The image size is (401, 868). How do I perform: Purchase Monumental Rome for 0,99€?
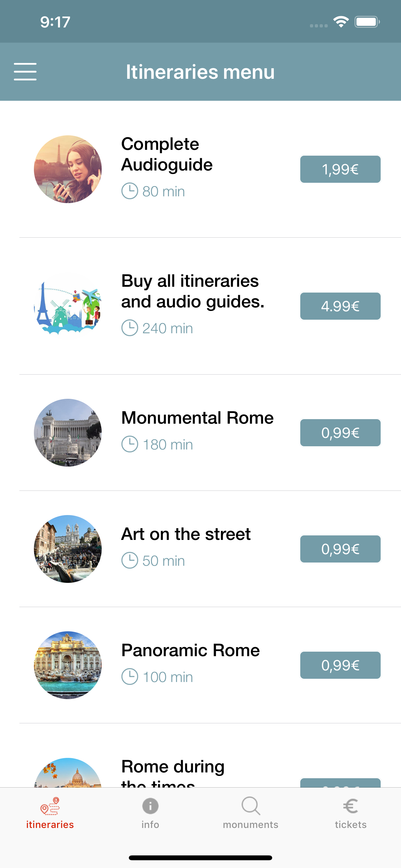click(x=340, y=433)
